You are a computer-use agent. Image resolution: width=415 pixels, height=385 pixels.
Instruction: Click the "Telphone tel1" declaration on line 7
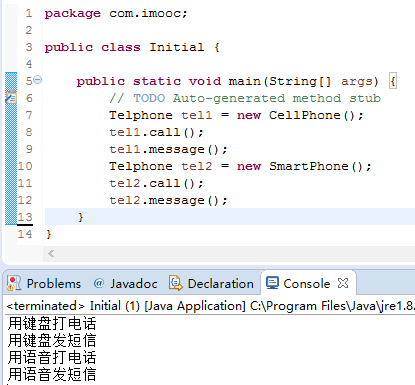(x=160, y=115)
